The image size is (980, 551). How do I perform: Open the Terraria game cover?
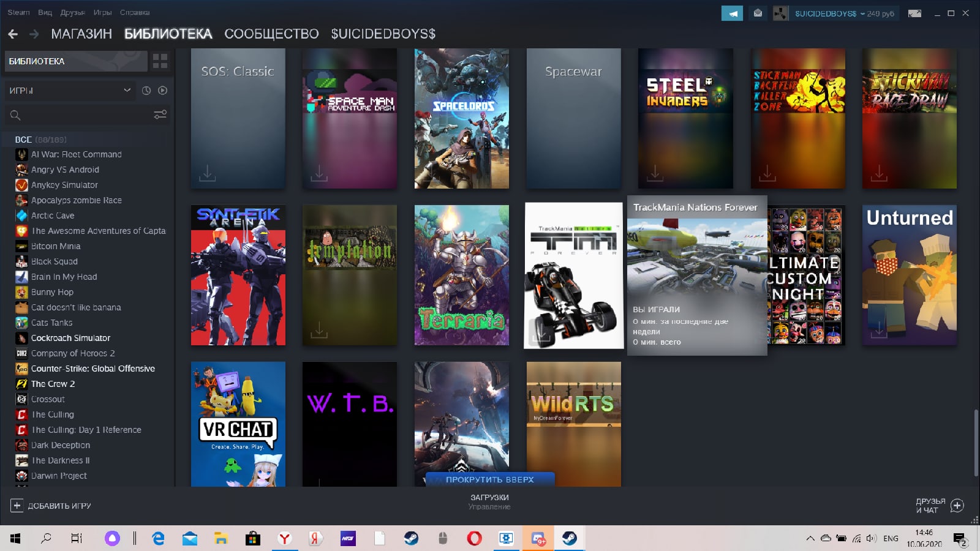click(462, 275)
